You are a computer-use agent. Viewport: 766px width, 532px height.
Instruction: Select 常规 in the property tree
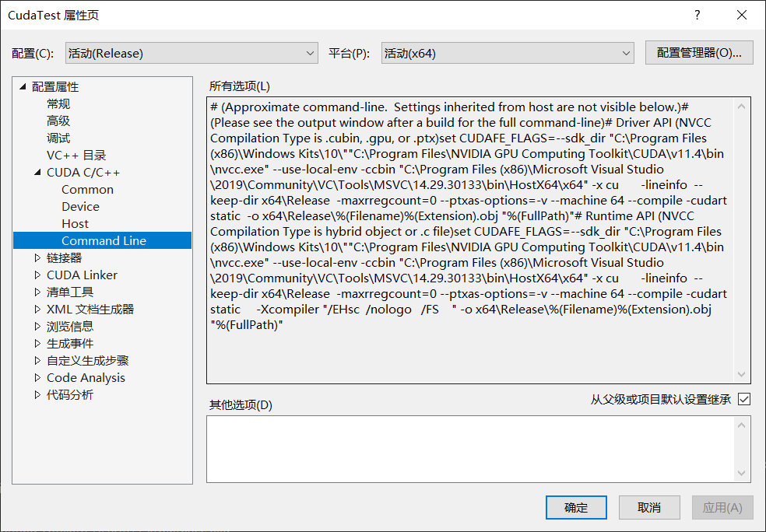coord(58,104)
